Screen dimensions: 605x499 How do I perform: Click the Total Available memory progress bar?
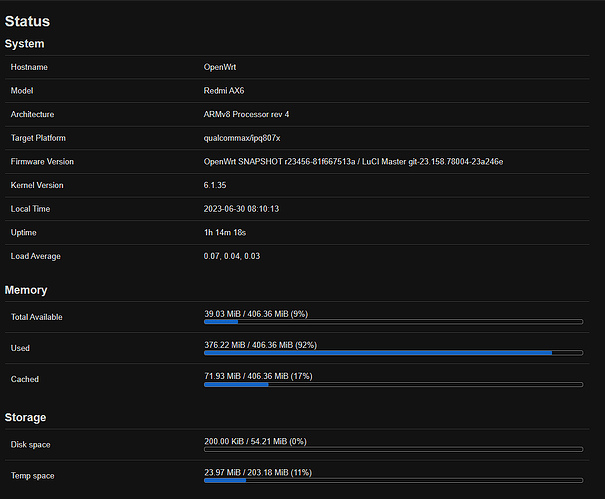tap(393, 322)
